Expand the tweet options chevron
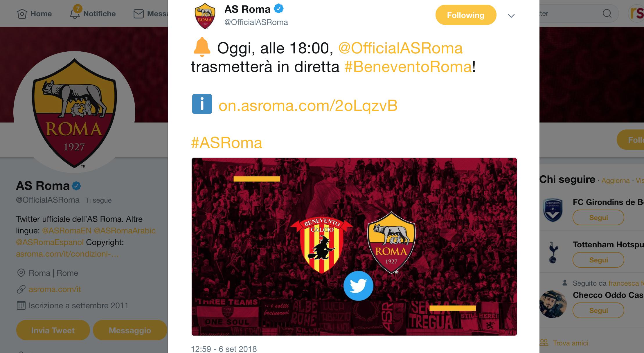The image size is (644, 353). click(x=511, y=16)
